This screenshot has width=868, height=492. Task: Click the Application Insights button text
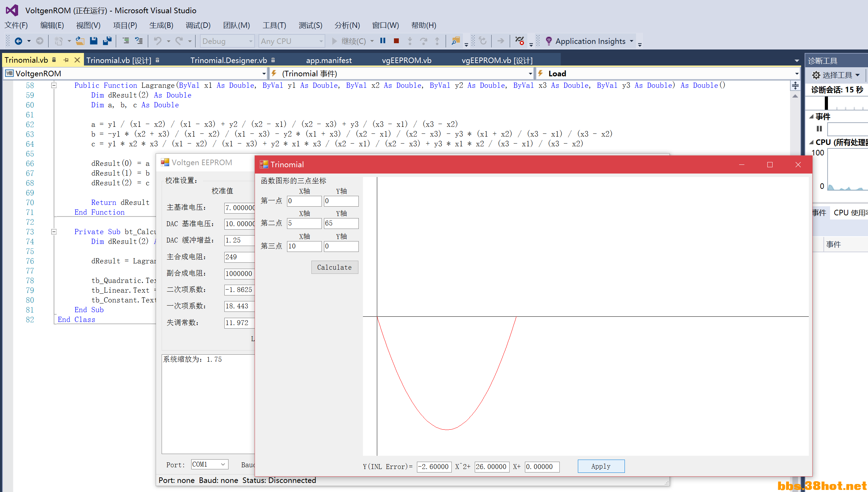point(590,41)
